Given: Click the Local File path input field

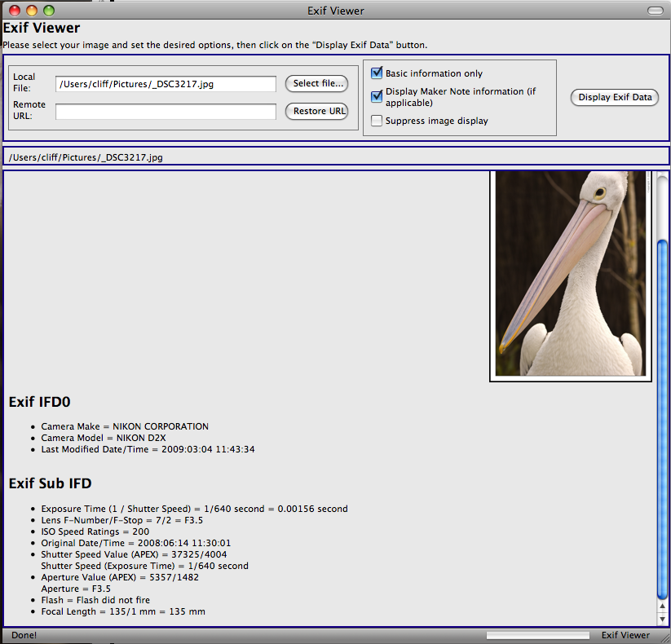Looking at the screenshot, I should [166, 83].
